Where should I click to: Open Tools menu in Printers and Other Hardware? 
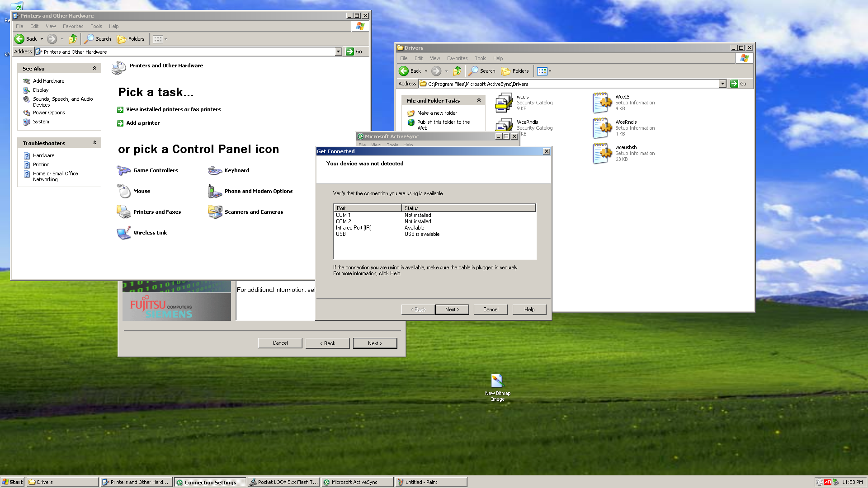click(x=96, y=26)
